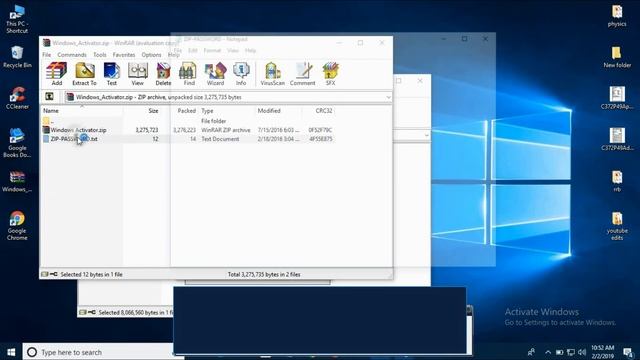Click 'Selected 12 bytes in 1 file' status
This screenshot has height=360, width=640.
pyautogui.click(x=91, y=274)
